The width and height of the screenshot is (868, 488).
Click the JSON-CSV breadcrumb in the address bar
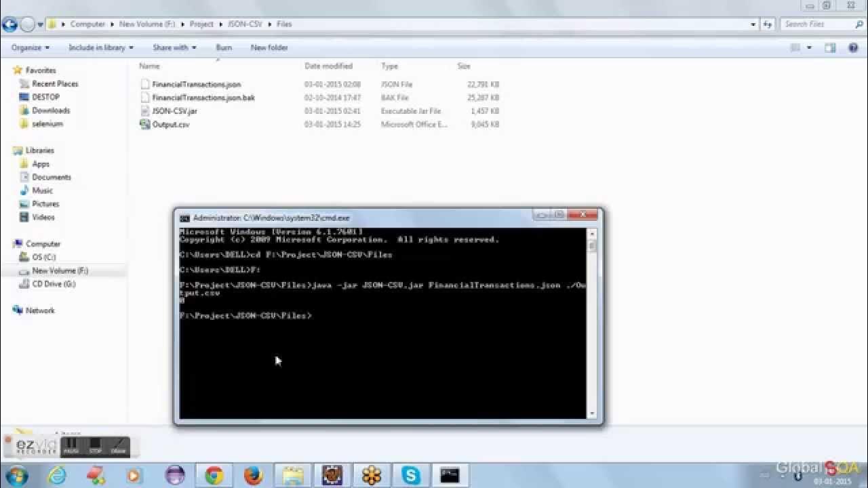(245, 24)
